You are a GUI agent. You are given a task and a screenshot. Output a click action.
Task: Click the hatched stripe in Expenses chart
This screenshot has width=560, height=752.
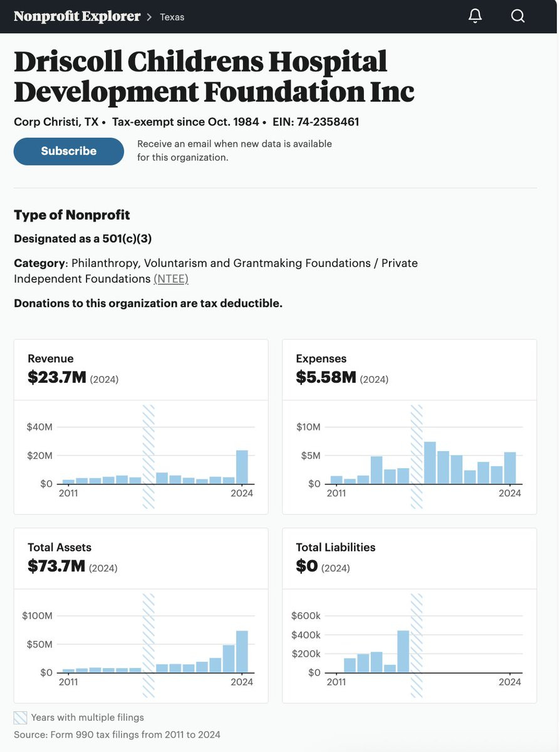click(x=417, y=456)
